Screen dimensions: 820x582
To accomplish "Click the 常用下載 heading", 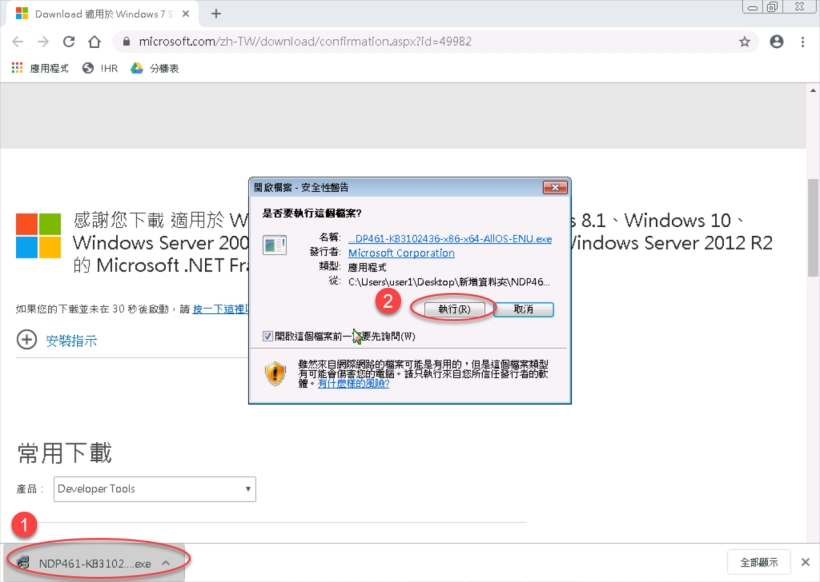I will pyautogui.click(x=65, y=453).
